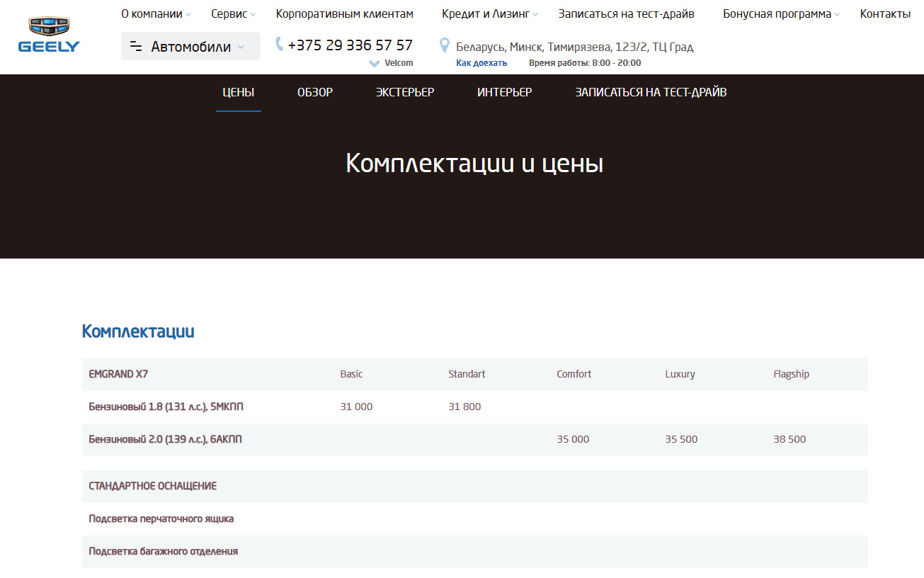Viewport: 924px width, 578px height.
Task: Click the blue Комплектации section heading
Action: click(x=138, y=331)
